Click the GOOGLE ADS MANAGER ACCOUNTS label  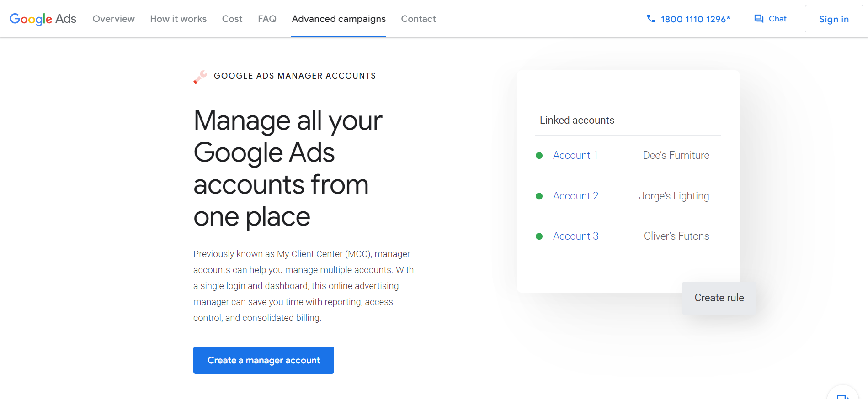[x=295, y=76]
